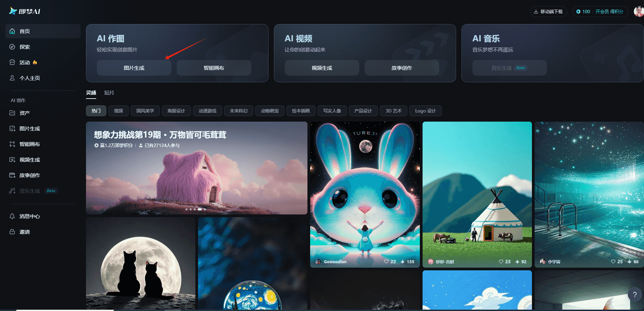Switch to the 灵感 tab
Viewport: 644px width, 311px height.
click(91, 93)
